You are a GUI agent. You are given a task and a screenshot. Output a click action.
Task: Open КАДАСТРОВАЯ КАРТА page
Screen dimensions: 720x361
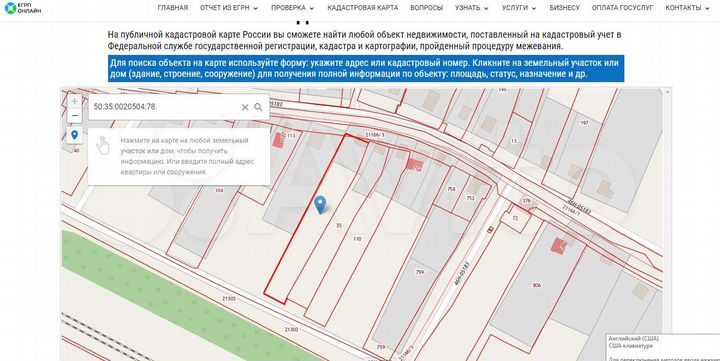[x=363, y=8]
